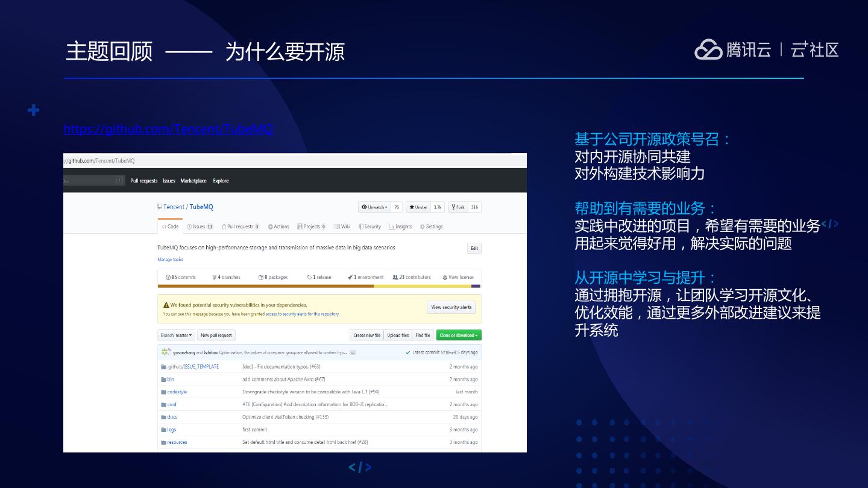
Task: Click the Fork button
Action: (458, 207)
